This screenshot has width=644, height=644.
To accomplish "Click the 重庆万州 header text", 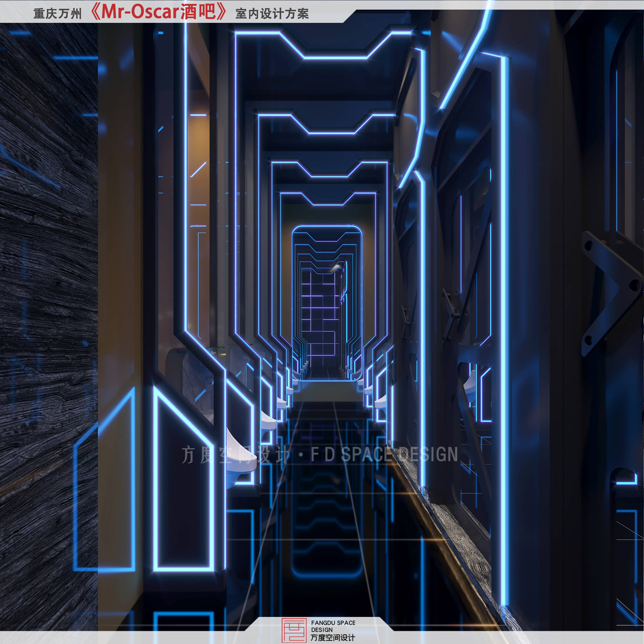I will click(58, 14).
